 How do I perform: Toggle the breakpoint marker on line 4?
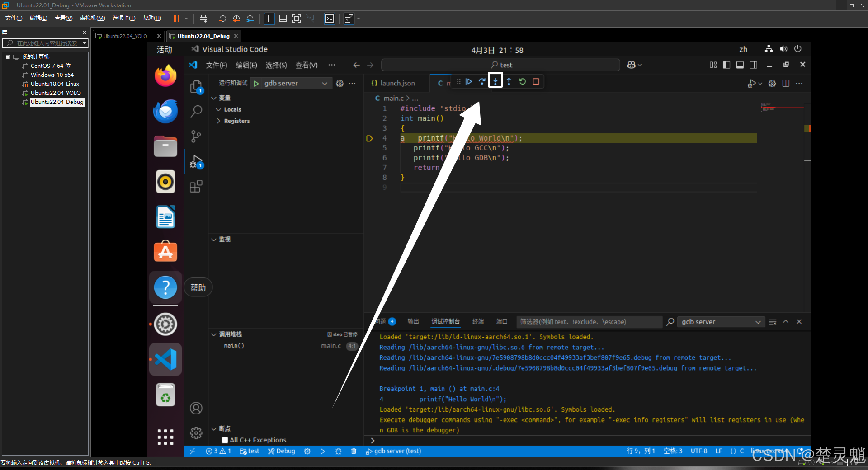click(x=369, y=138)
